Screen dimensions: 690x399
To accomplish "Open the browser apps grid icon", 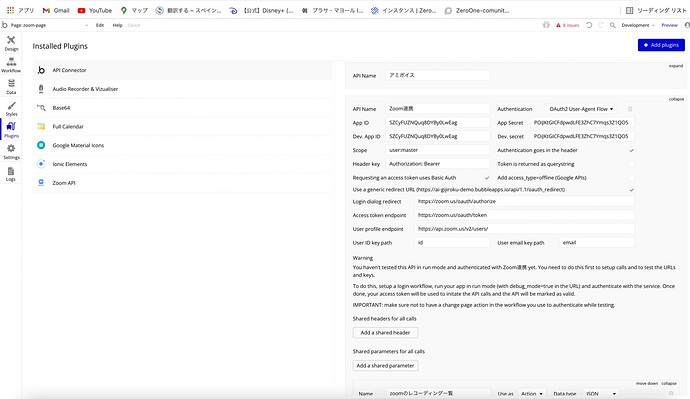I will pos(10,10).
